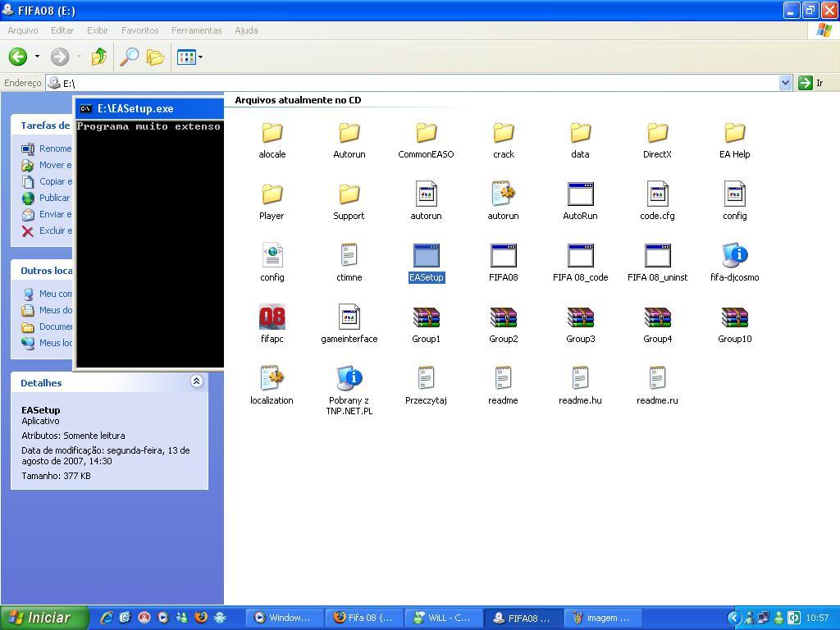Show hidden system tray icons
The width and height of the screenshot is (840, 630).
pos(734,618)
